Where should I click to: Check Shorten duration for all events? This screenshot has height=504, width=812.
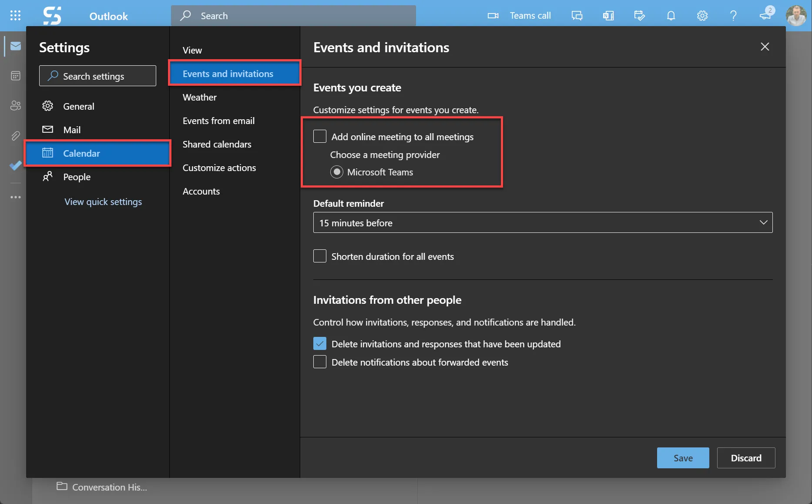(x=320, y=256)
